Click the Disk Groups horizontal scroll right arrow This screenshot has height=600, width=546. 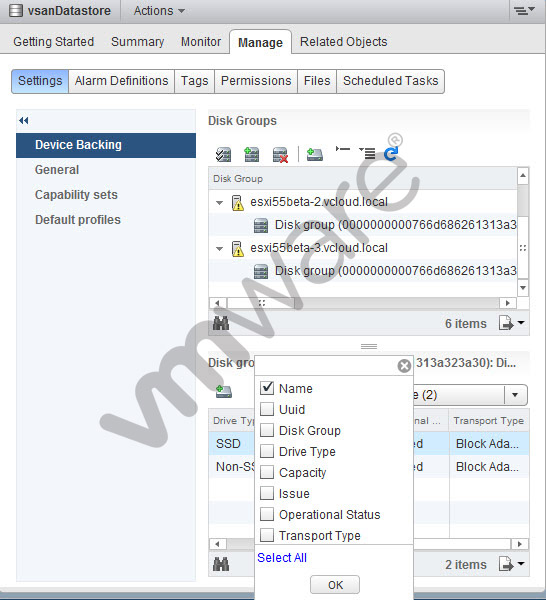508,303
